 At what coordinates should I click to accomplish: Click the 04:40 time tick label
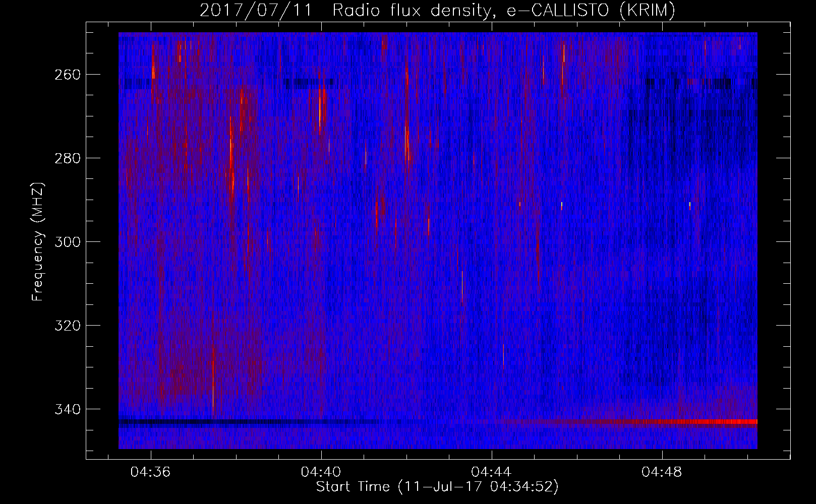click(x=321, y=472)
